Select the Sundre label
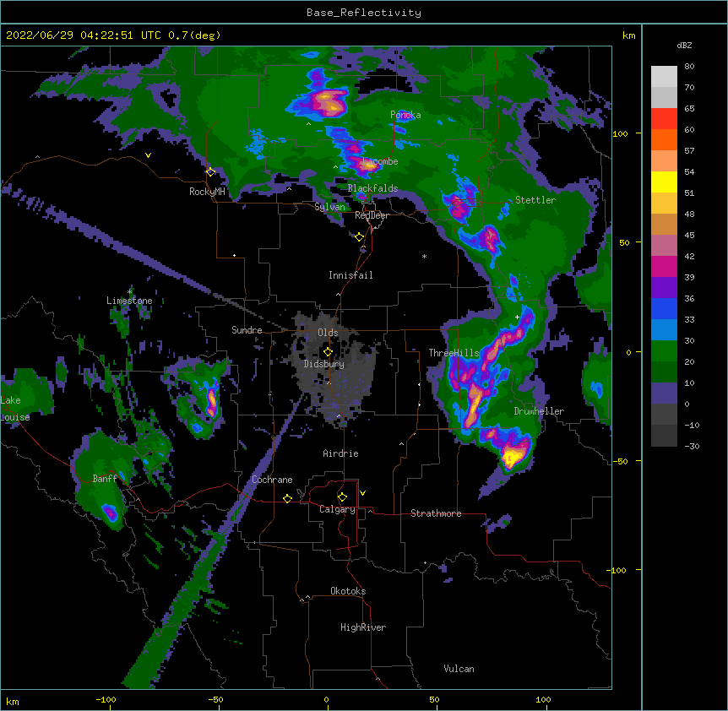This screenshot has height=711, width=728. pos(247,330)
